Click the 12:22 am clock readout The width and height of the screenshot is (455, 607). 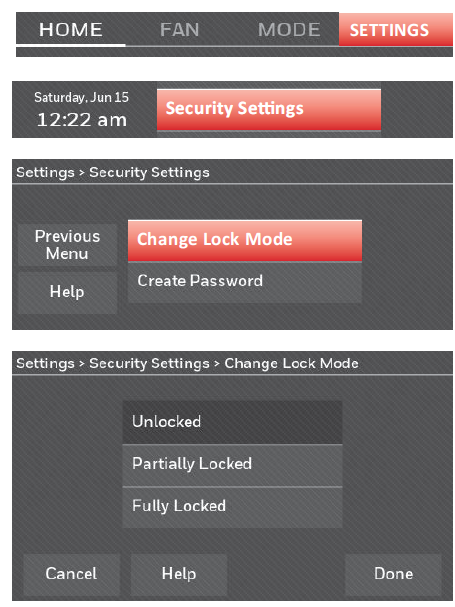pos(82,120)
